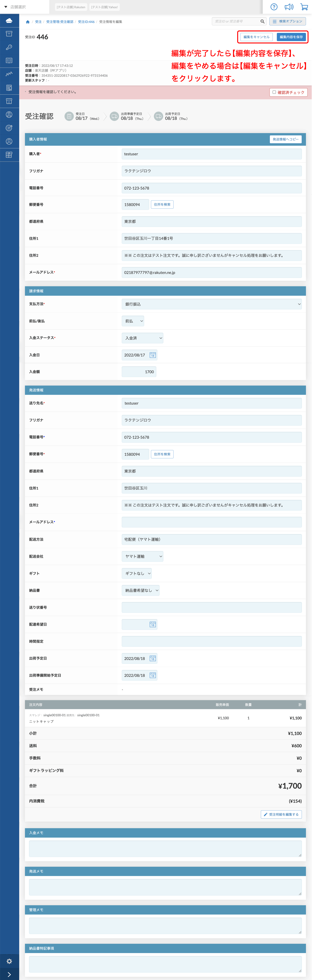The height and width of the screenshot is (980, 312).
Task: Open calendar picker for 入金日
Action: coord(153,355)
